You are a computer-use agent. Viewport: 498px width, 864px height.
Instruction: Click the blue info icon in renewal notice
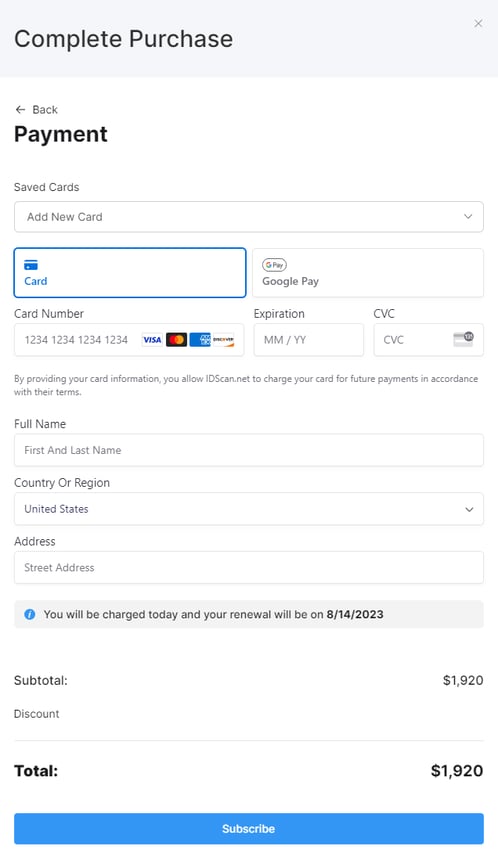pos(30,614)
